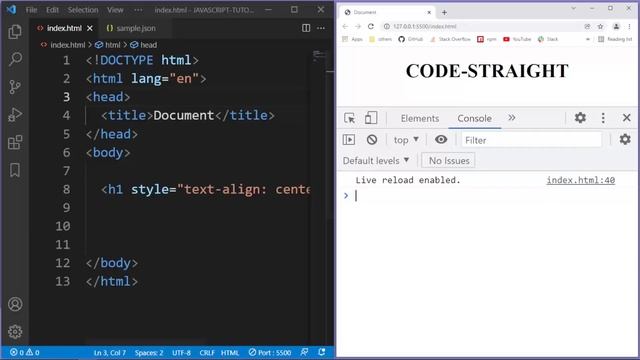Screen dimensions: 640x360
Task: Open the others bookmarks folder
Action: (x=380, y=39)
